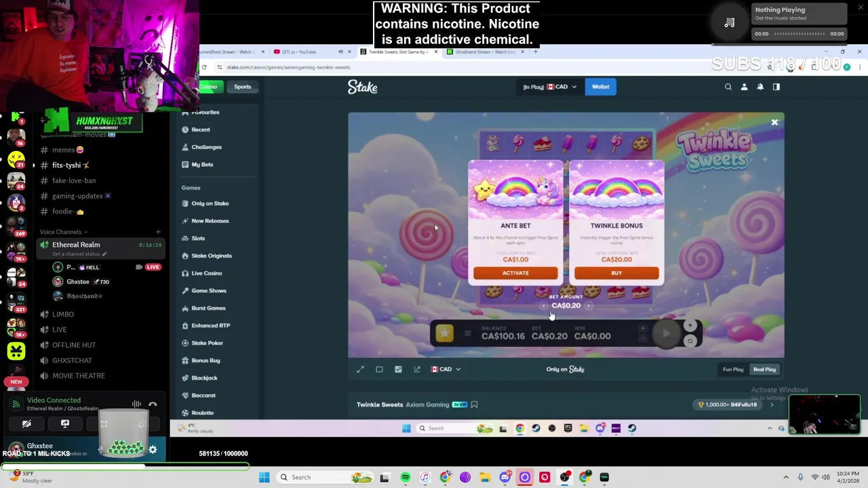
Task: Open Spotify from the Windows taskbar
Action: (405, 477)
